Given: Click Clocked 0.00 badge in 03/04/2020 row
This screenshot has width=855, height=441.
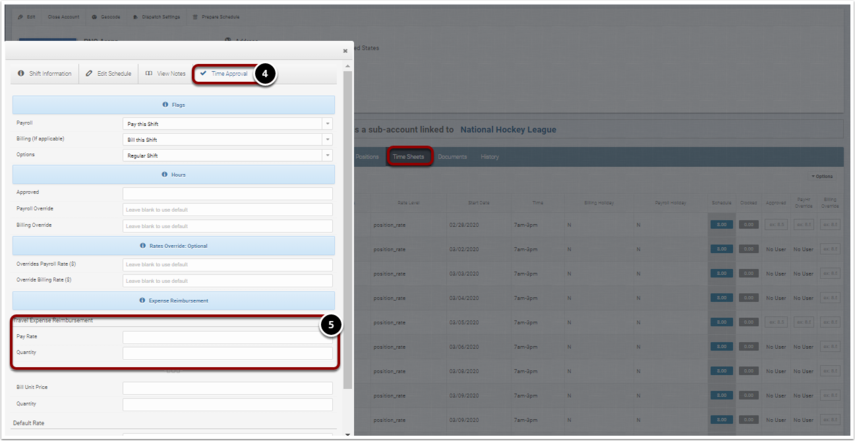Looking at the screenshot, I should tap(749, 298).
